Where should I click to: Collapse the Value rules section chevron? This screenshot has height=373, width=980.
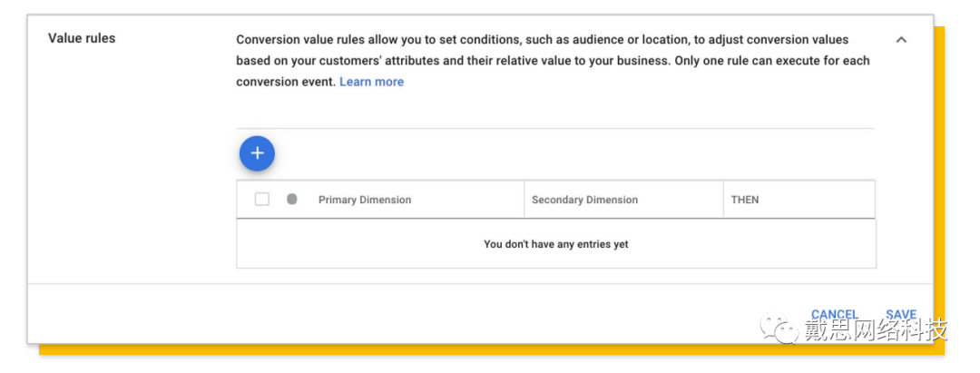(901, 40)
